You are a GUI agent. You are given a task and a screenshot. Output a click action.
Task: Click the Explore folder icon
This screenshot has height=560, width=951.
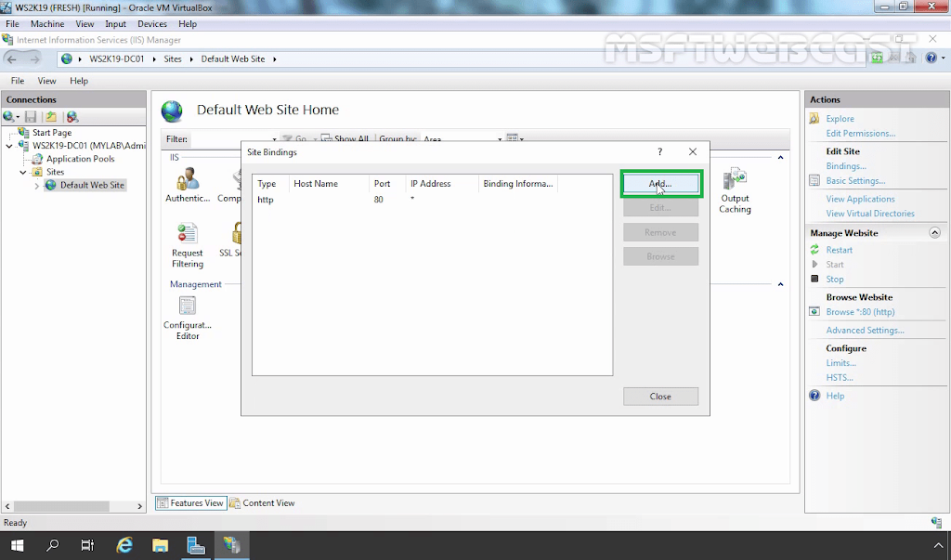(x=814, y=118)
